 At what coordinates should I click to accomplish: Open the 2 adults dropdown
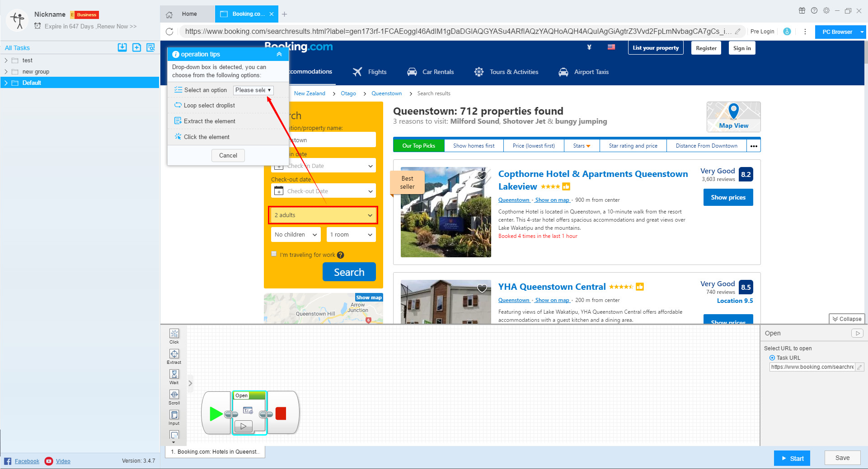tap(323, 215)
